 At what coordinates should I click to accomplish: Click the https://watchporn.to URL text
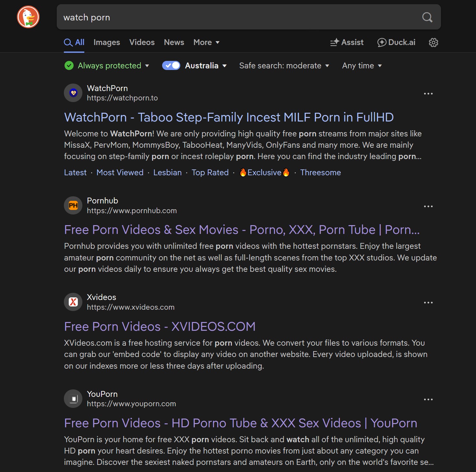[x=122, y=98]
